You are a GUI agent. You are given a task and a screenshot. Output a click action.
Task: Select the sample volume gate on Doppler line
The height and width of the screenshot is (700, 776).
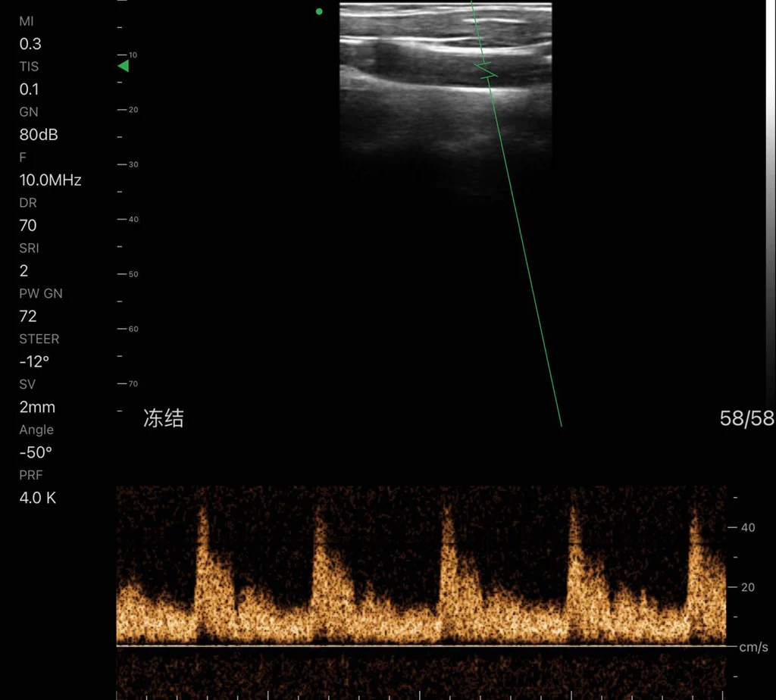[x=487, y=70]
